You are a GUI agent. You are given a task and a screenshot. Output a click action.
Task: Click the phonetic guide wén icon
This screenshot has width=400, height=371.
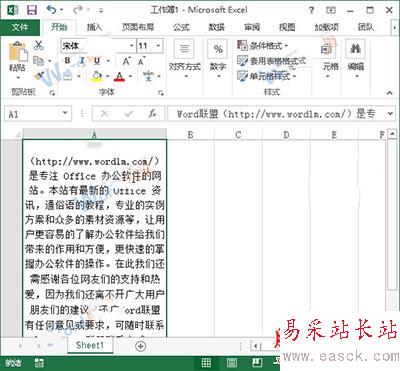pyautogui.click(x=148, y=76)
